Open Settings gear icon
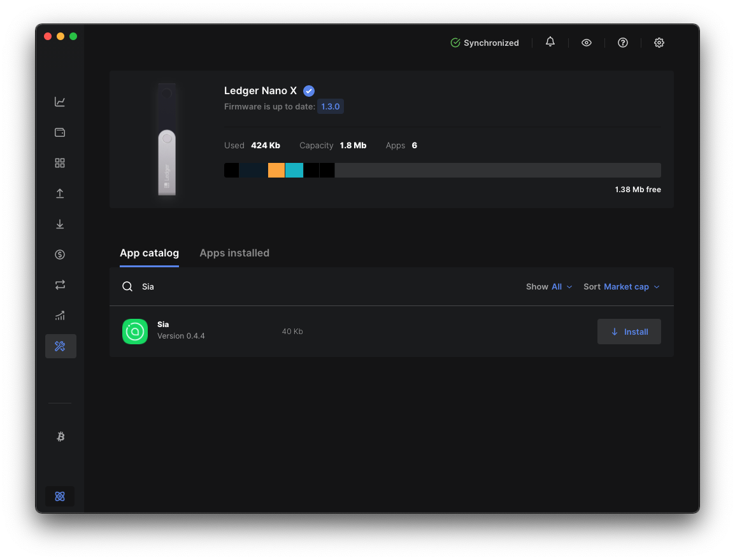The image size is (735, 560). (659, 43)
